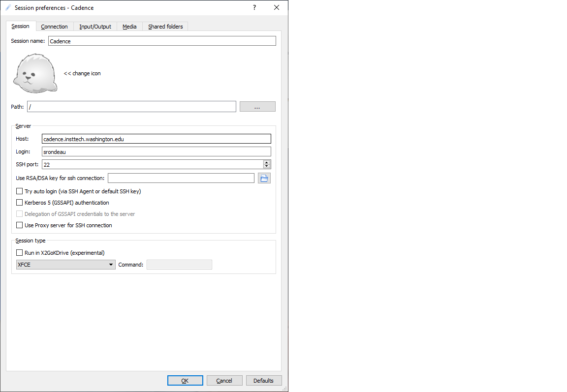The height and width of the screenshot is (392, 567).
Task: Enable Kerberos 5 (GSSAPI) authentication
Action: click(x=20, y=202)
